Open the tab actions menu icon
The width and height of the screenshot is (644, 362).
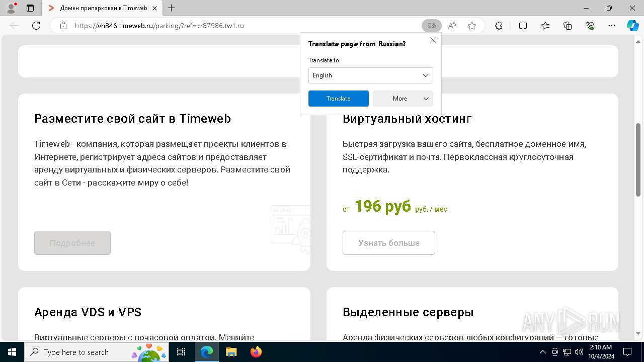[30, 8]
